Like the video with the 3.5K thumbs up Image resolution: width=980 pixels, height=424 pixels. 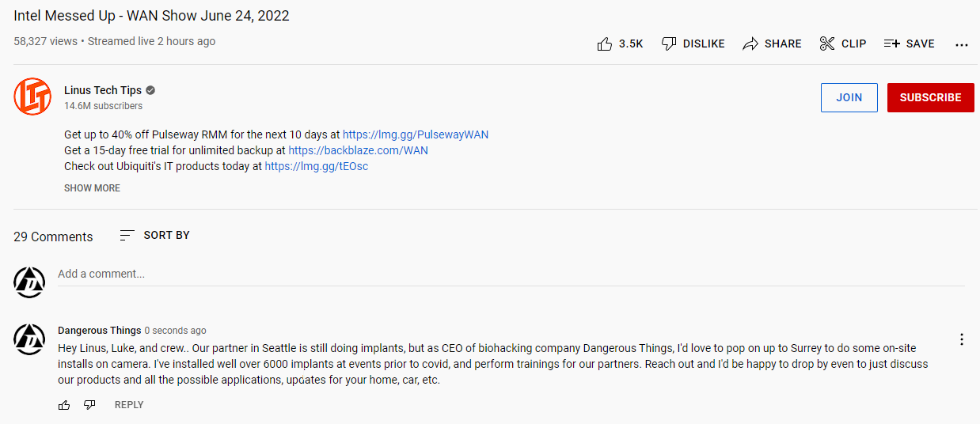620,44
